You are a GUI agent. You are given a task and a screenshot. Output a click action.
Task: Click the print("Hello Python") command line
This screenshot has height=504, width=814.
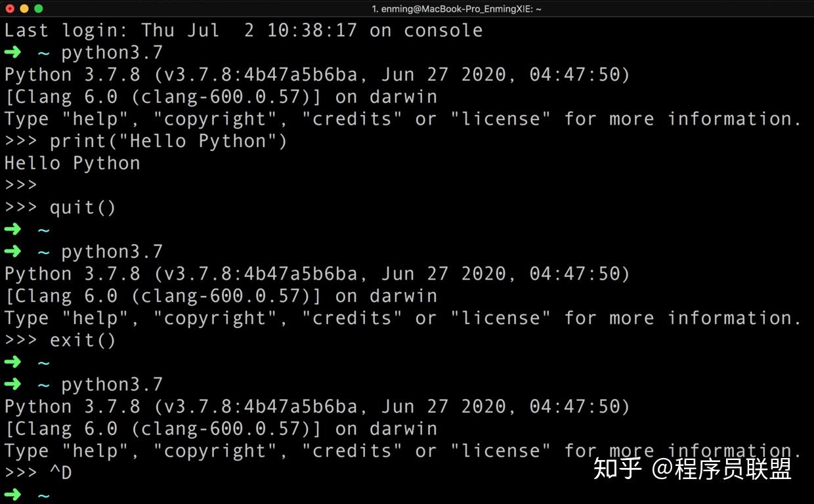click(x=167, y=140)
